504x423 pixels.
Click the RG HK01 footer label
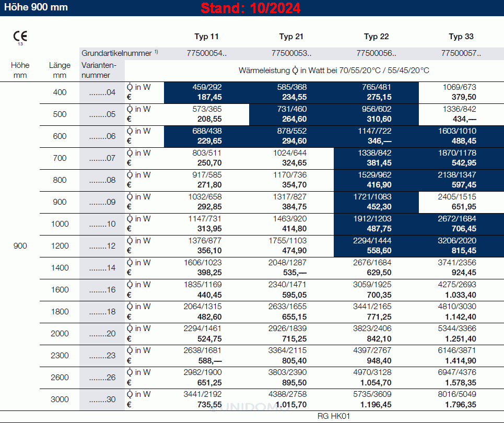click(x=333, y=416)
